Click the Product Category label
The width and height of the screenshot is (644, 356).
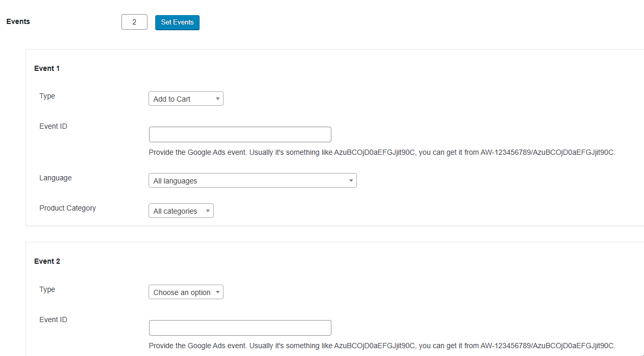click(x=68, y=208)
